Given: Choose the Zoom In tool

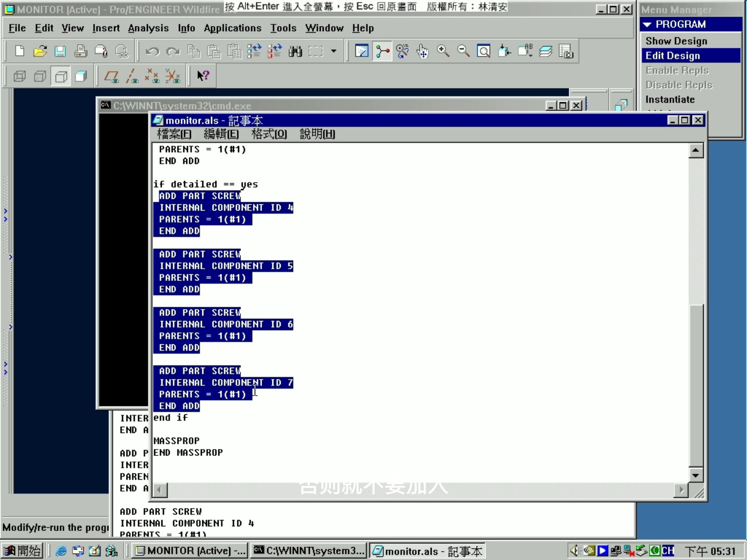Looking at the screenshot, I should (443, 51).
